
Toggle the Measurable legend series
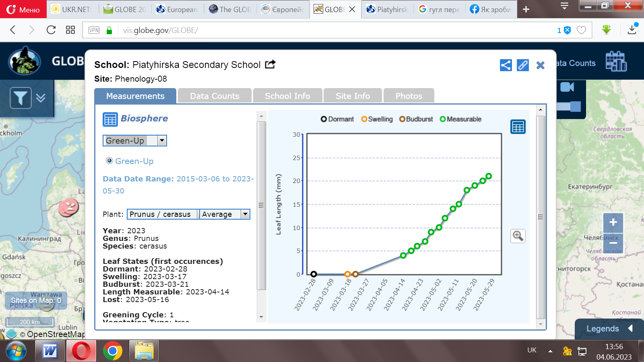(x=460, y=119)
